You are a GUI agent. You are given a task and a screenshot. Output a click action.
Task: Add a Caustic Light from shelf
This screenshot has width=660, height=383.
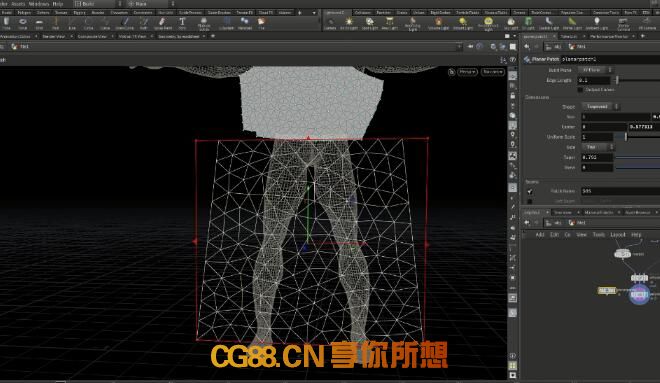tap(549, 24)
